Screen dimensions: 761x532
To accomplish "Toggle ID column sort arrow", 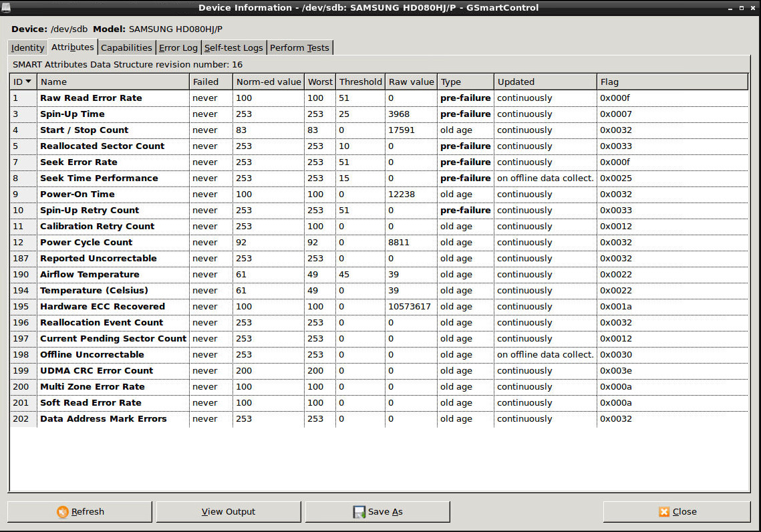I will (28, 82).
